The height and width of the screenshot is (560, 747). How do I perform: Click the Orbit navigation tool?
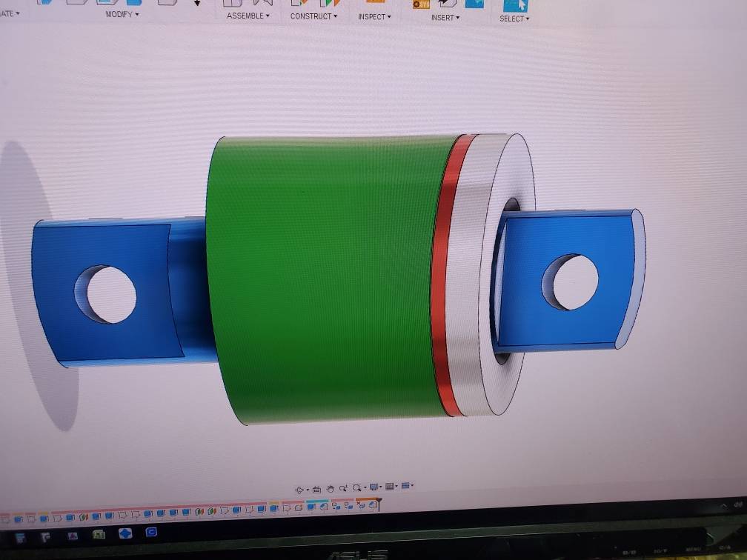[x=299, y=490]
